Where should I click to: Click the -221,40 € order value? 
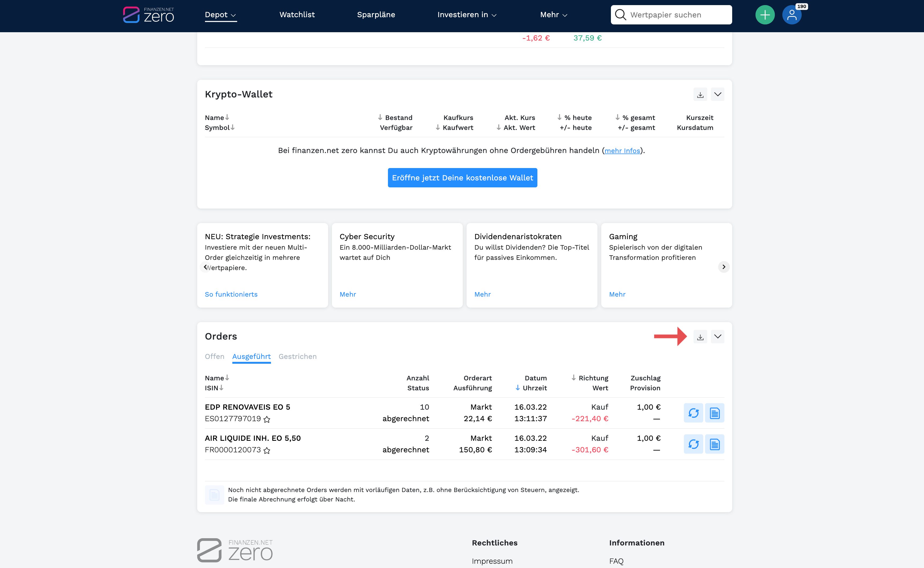coord(589,418)
